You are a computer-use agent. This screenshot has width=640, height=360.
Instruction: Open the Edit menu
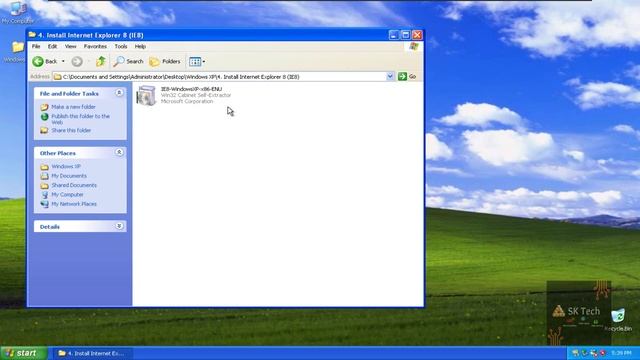point(52,47)
